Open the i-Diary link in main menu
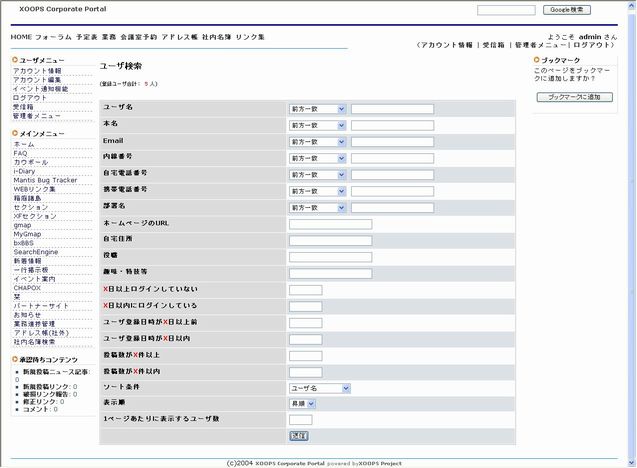 [x=24, y=171]
